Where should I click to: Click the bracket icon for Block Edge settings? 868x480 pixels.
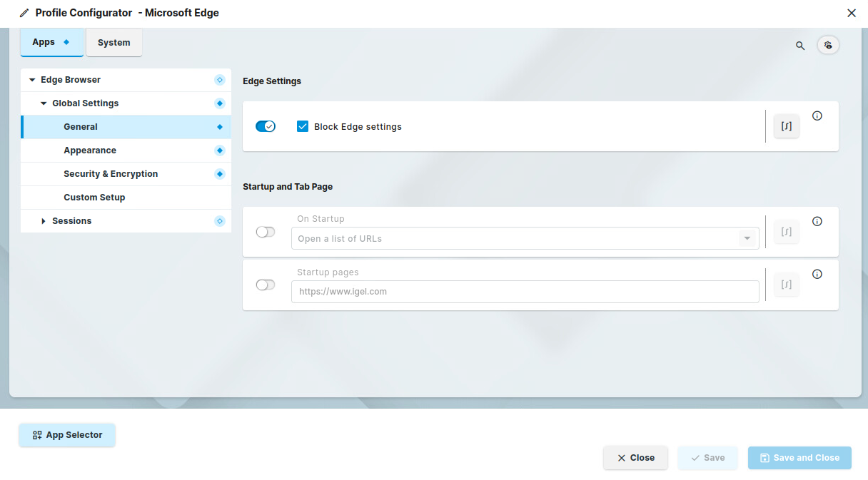pyautogui.click(x=787, y=126)
